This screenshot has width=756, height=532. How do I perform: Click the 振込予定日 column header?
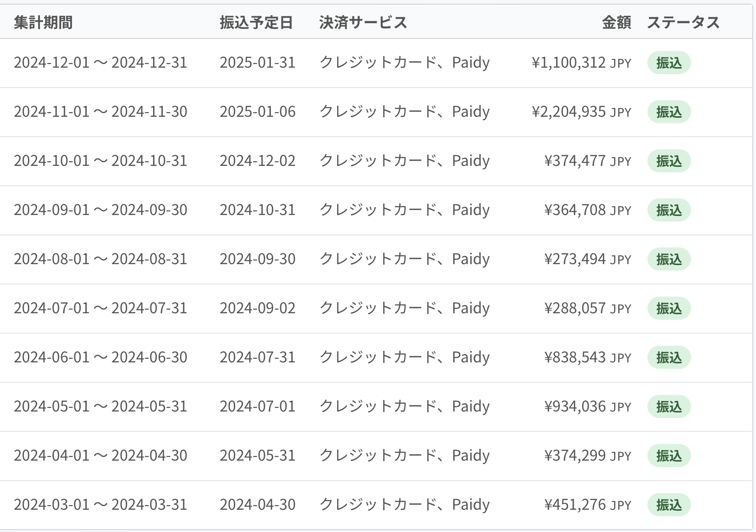point(256,22)
